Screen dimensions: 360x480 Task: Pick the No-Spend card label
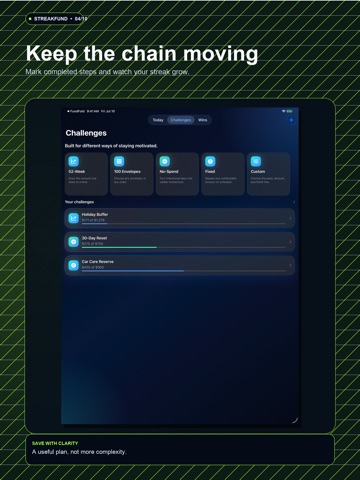coord(169,171)
